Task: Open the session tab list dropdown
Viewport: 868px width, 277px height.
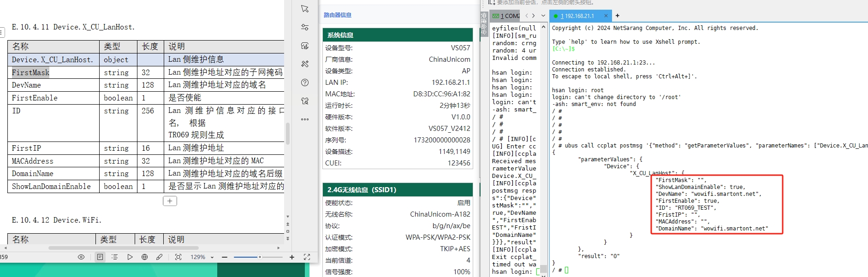Action: (543, 16)
